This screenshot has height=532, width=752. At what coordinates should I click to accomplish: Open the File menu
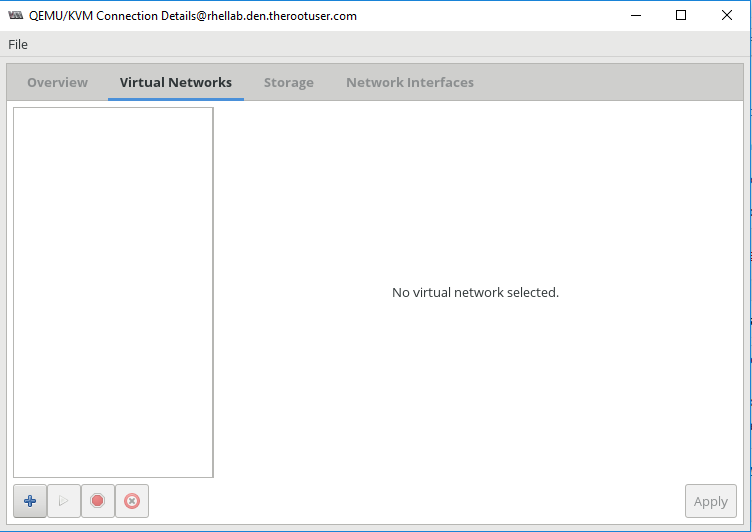18,45
